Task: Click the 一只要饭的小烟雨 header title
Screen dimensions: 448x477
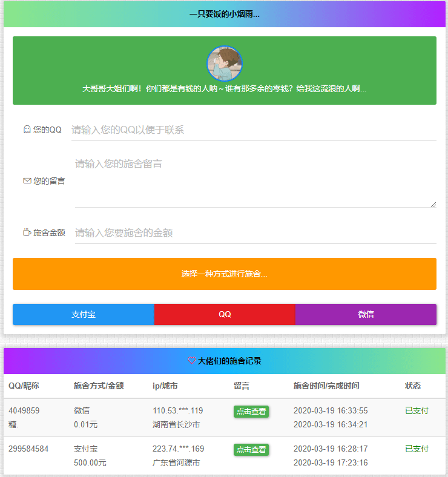Action: click(225, 14)
